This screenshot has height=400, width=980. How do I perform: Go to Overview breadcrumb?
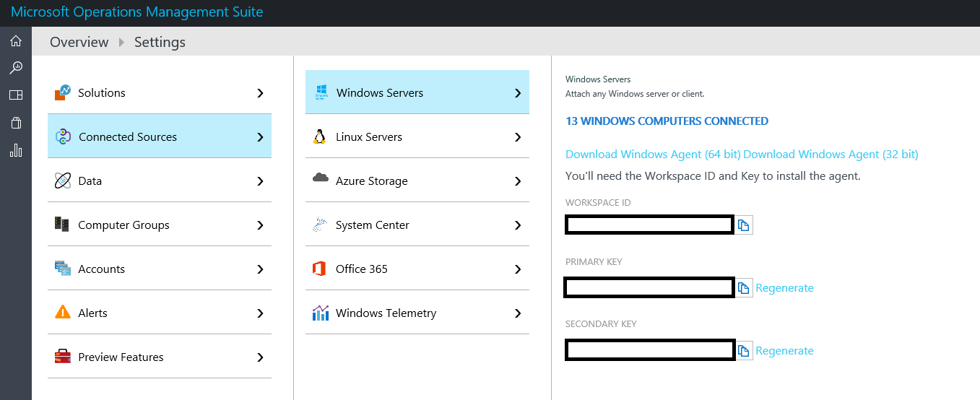click(x=79, y=42)
